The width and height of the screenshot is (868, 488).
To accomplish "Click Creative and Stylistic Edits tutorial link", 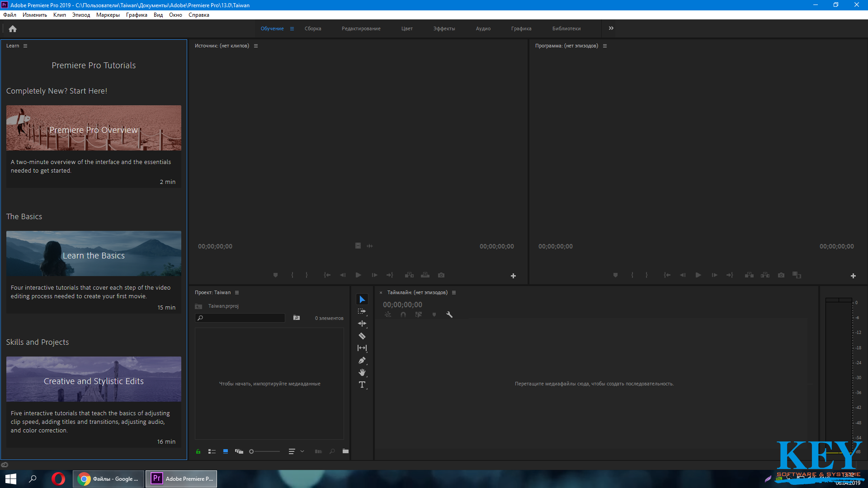I will [x=94, y=381].
